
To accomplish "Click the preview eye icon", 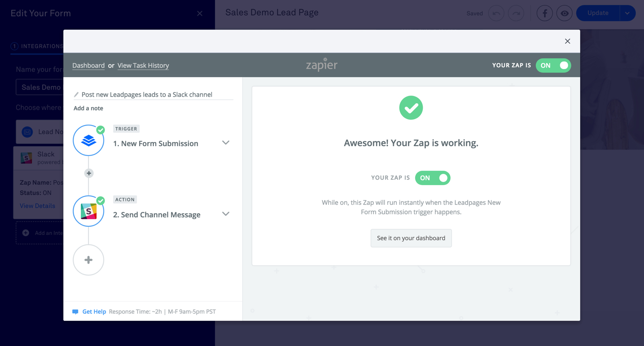I will tap(565, 13).
